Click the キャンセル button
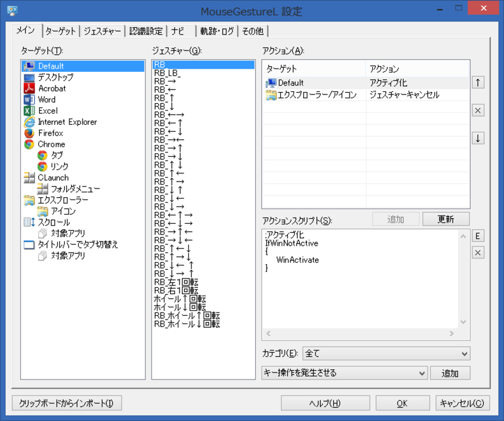 click(x=462, y=403)
